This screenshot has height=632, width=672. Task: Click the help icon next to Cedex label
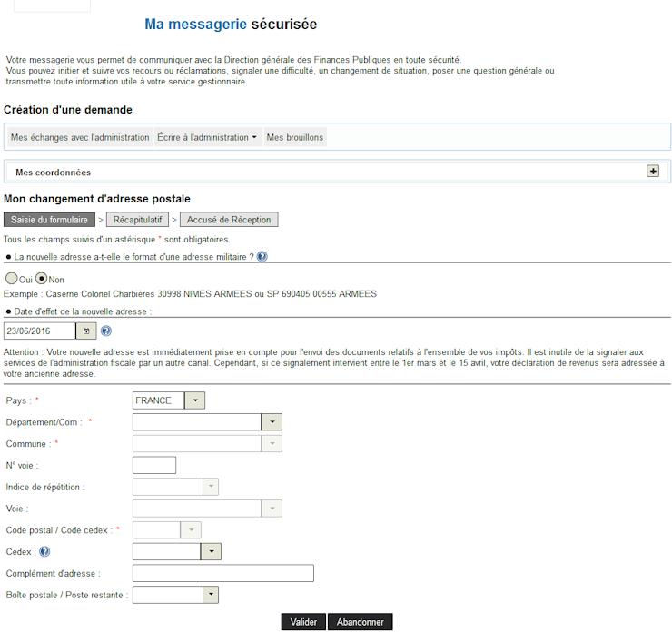pyautogui.click(x=44, y=551)
